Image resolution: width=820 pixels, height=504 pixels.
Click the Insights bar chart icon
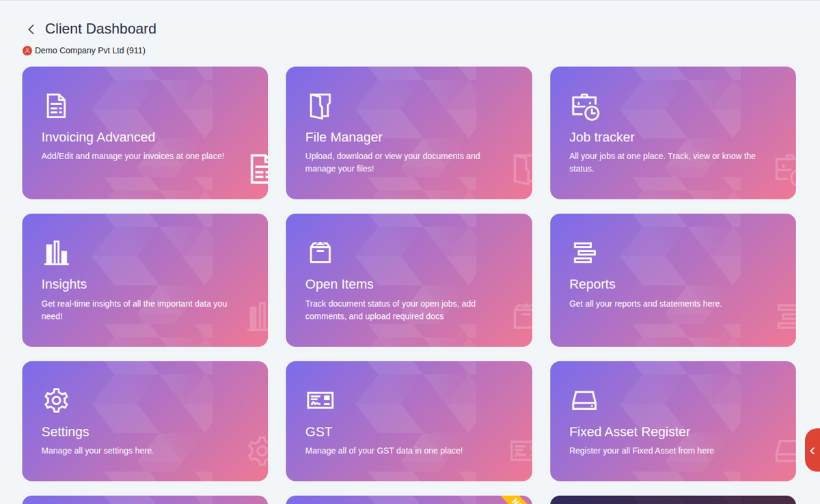(57, 253)
